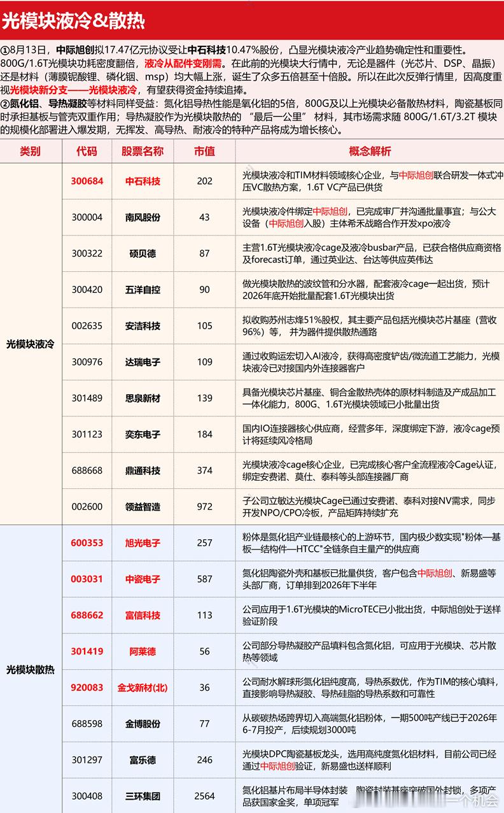
Task: Select stock code 300684
Action: [x=87, y=181]
